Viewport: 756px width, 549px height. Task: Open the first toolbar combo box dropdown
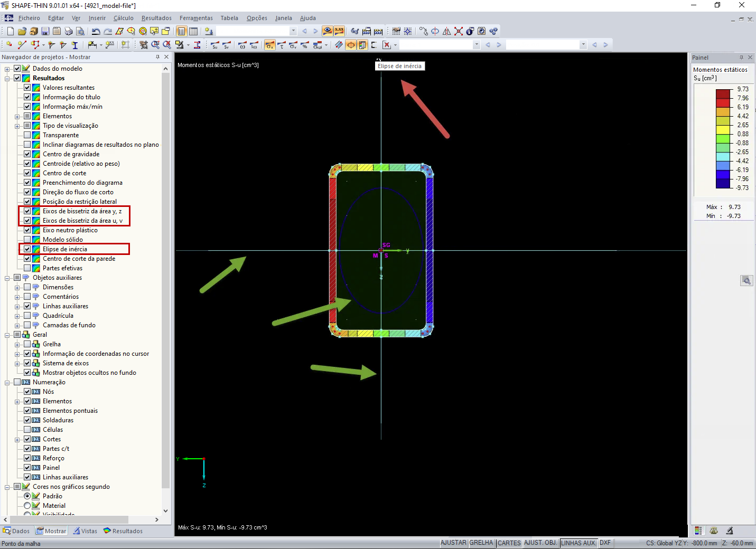click(x=293, y=31)
